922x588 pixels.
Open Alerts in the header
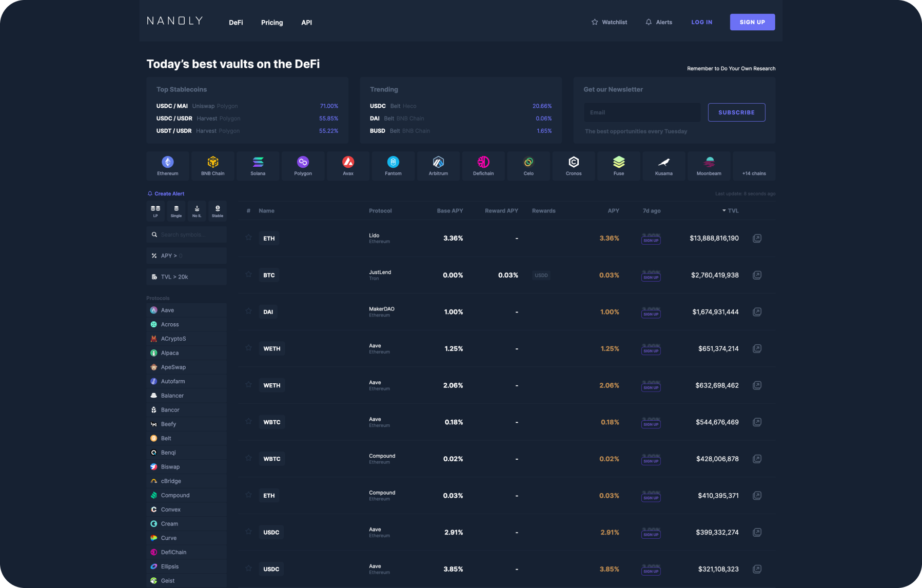[x=659, y=22]
